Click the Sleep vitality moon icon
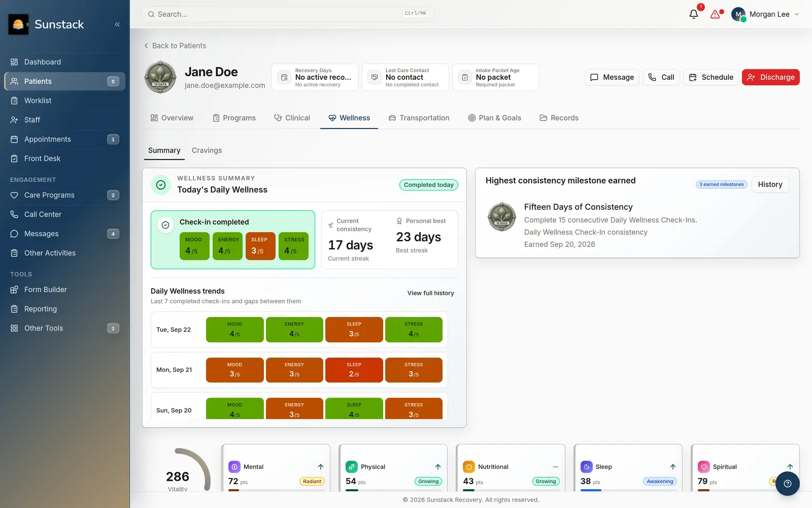Screen dimensions: 812x508 tap(586, 467)
